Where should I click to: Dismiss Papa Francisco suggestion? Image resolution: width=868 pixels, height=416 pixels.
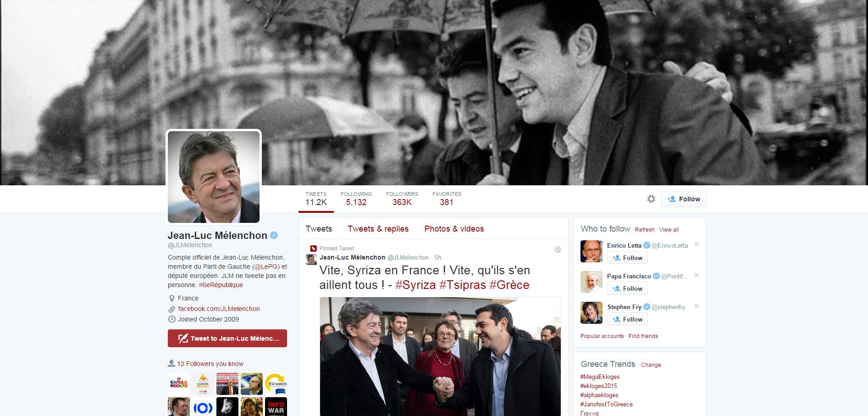(697, 275)
